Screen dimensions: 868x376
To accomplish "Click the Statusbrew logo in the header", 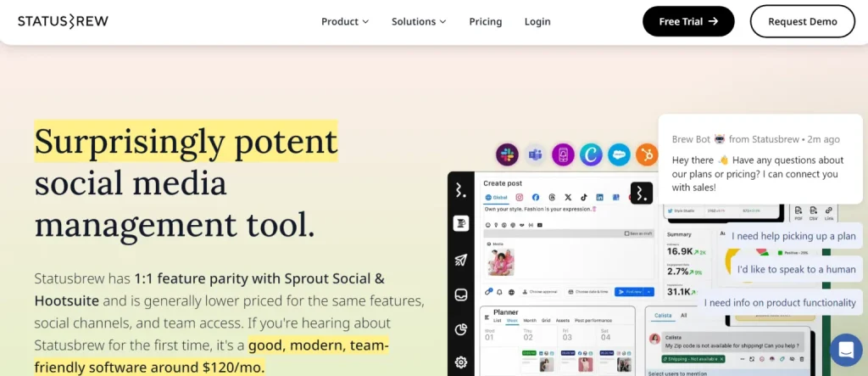I will [x=63, y=21].
